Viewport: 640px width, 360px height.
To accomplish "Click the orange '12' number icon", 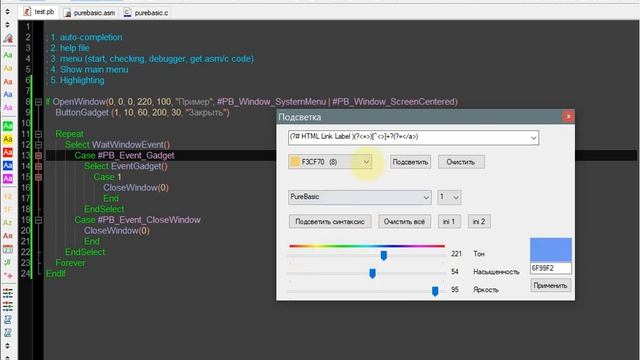I will click(x=8, y=196).
